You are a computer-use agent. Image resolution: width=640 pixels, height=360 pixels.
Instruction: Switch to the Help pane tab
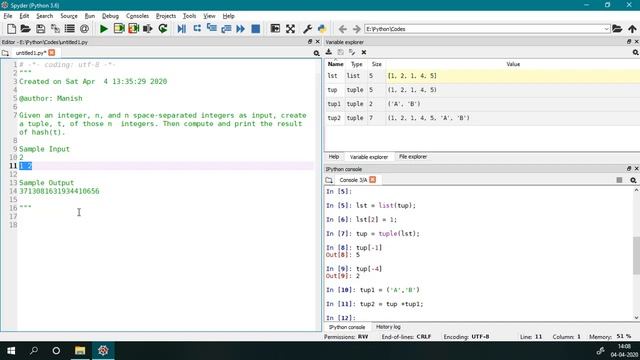click(334, 157)
